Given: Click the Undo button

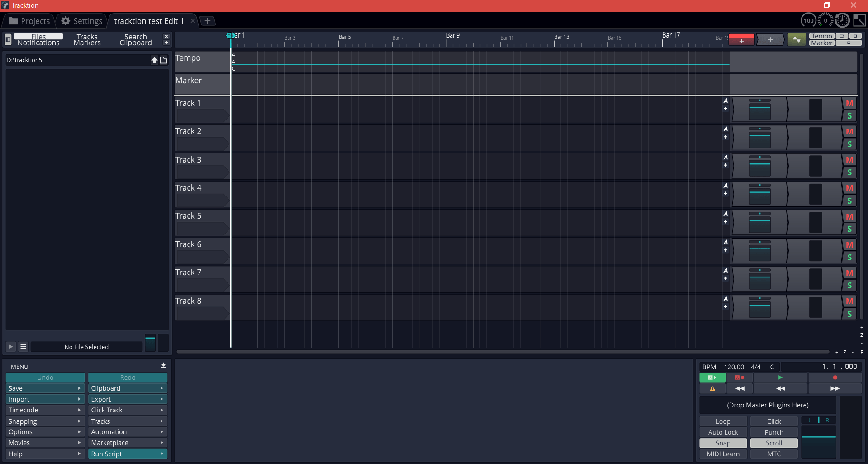Looking at the screenshot, I should tap(45, 378).
